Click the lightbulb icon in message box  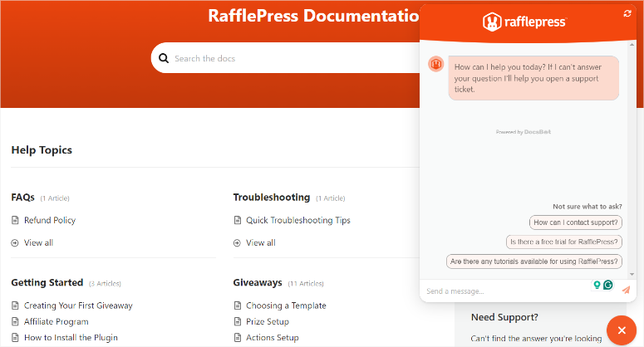click(x=597, y=285)
